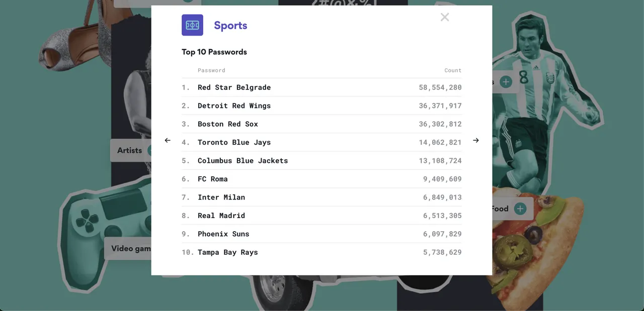Select the Tampa Bay Rays entry
This screenshot has height=311, width=644.
pyautogui.click(x=321, y=252)
